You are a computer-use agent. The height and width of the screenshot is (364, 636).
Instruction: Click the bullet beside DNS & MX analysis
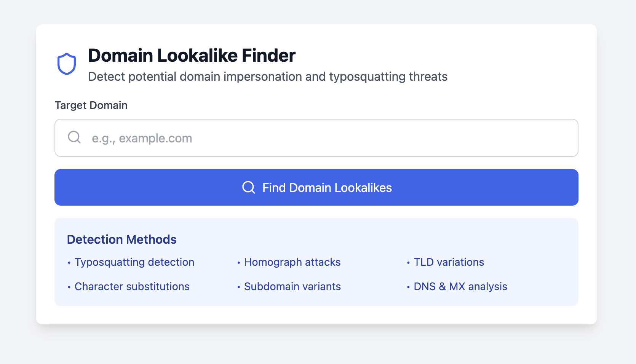pos(408,287)
